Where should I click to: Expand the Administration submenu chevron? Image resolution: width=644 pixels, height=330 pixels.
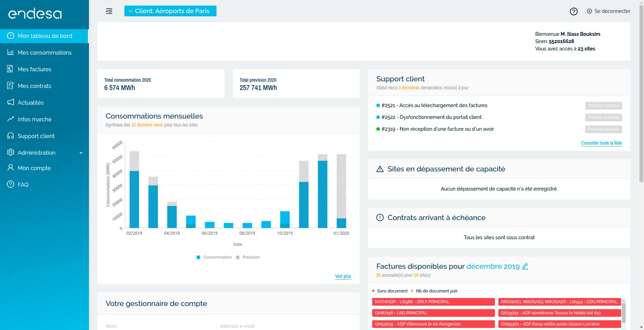[81, 153]
